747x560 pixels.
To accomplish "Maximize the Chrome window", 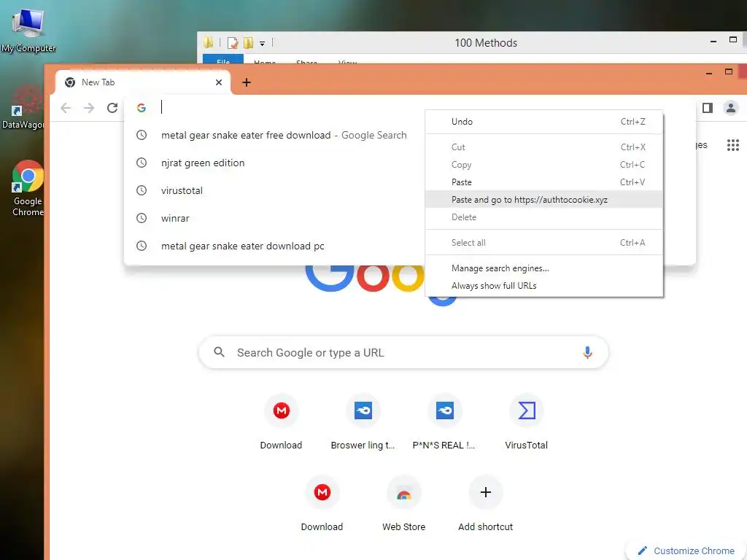I will [729, 72].
